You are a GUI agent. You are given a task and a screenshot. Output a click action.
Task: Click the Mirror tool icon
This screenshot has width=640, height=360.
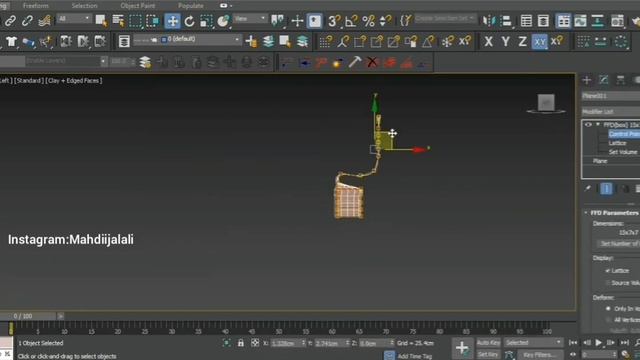[489, 21]
